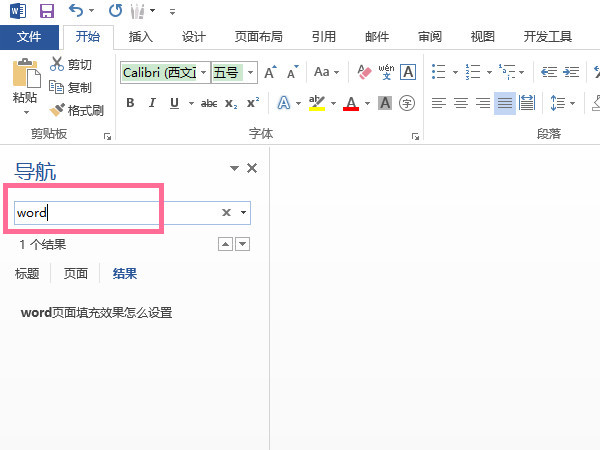Toggle Bold formatting

tap(130, 103)
